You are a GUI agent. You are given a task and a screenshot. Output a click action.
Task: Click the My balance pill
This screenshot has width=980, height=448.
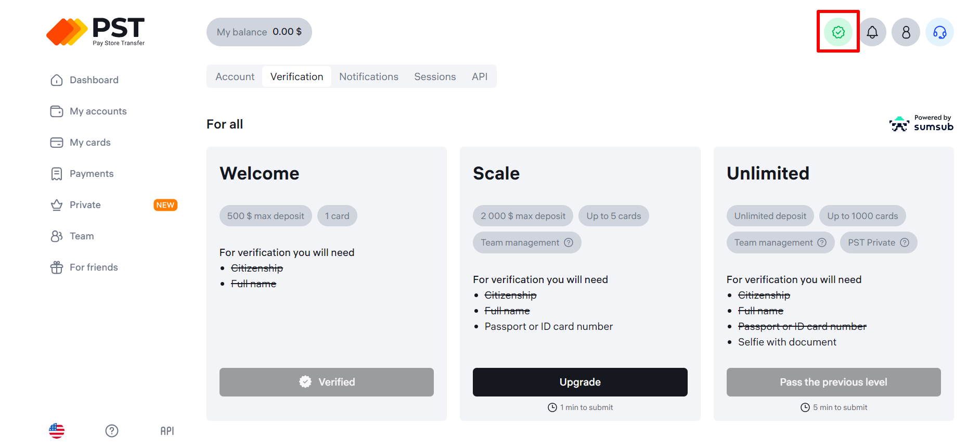click(259, 32)
